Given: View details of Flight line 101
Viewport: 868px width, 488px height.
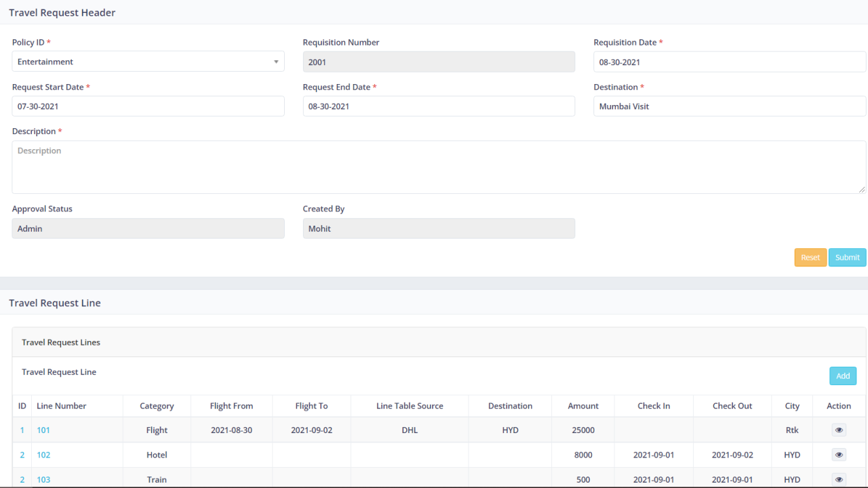Looking at the screenshot, I should (x=838, y=430).
